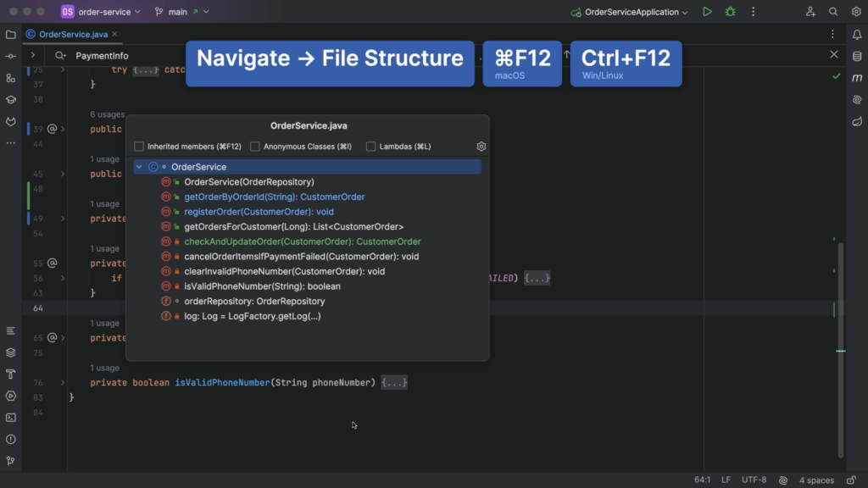Open IDE settings gear in title bar
The image size is (868, 488).
(x=856, y=12)
